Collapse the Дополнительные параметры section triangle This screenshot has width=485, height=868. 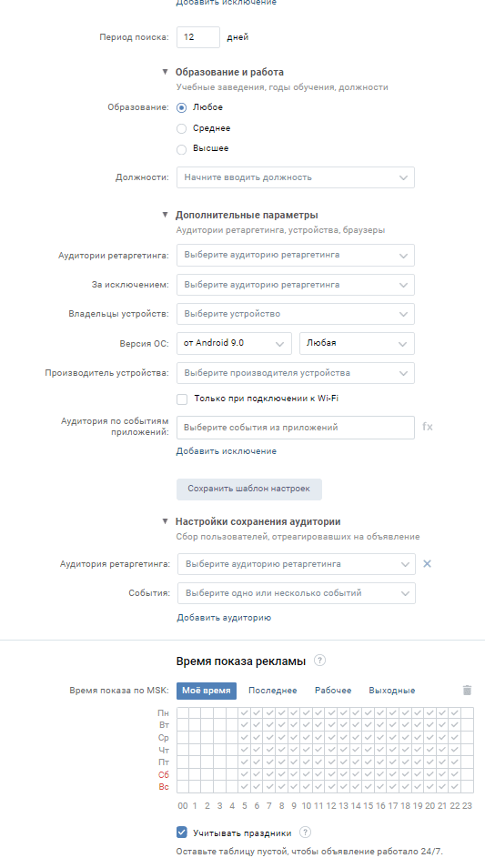coord(165,215)
